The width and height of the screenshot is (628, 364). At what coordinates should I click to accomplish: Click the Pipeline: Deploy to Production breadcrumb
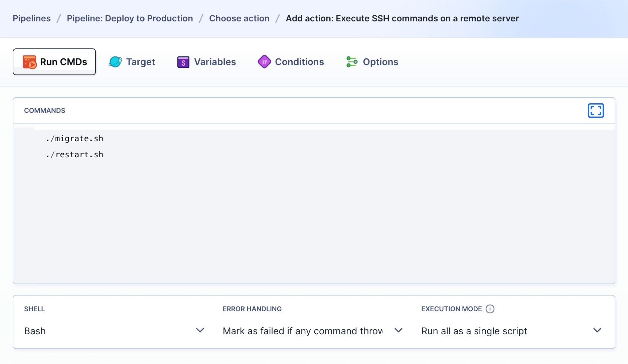130,18
